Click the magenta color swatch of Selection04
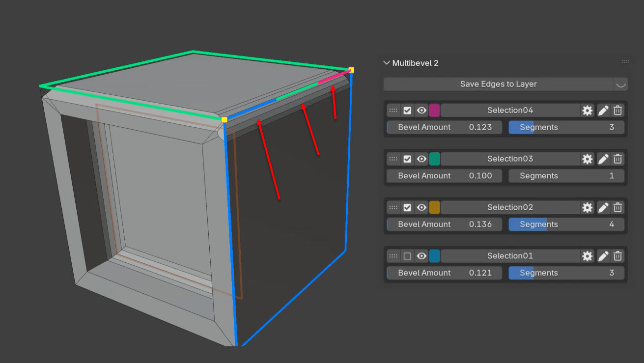The height and width of the screenshot is (363, 644). pos(434,111)
